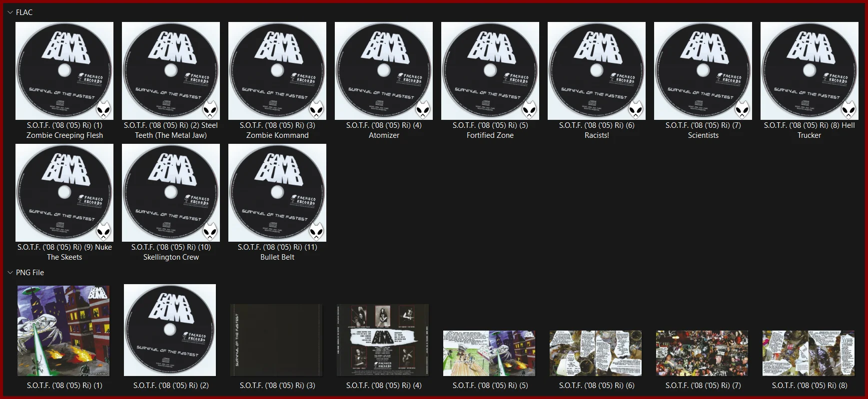Select the PNG (7) photo collage thumbnail
This screenshot has height=399, width=868.
(x=702, y=353)
